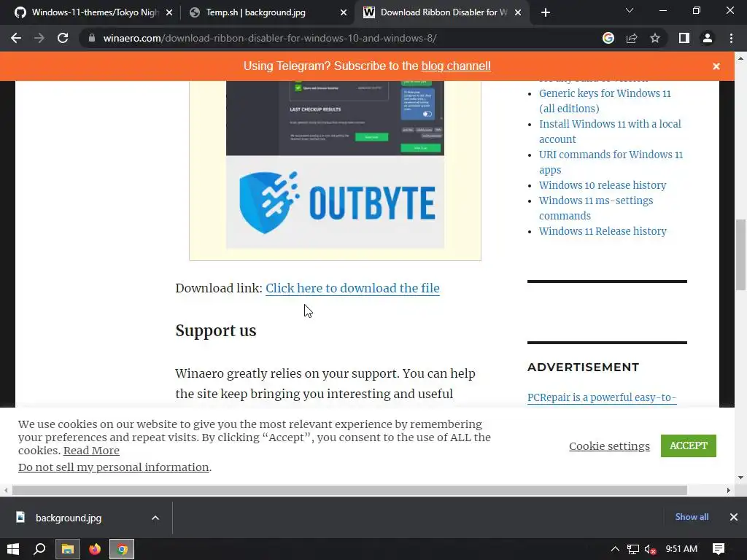747x560 pixels.
Task: View site information via lock icon
Action: (92, 38)
